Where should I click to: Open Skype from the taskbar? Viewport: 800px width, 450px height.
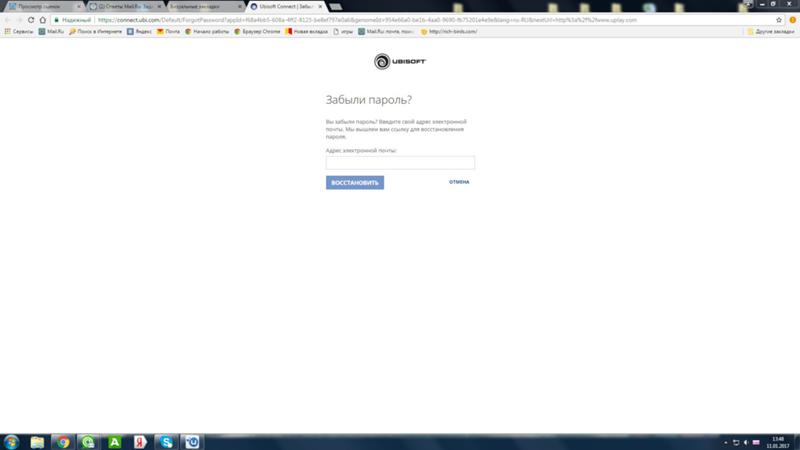click(166, 442)
